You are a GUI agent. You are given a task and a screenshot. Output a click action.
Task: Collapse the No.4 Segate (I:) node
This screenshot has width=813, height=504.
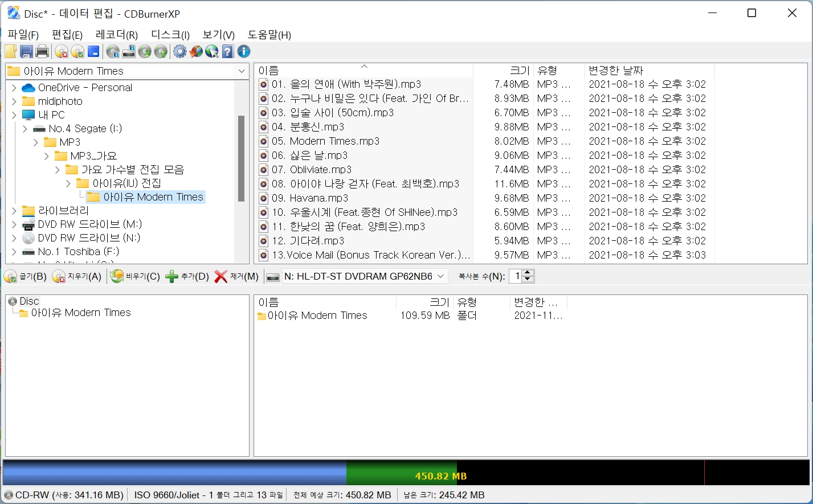(25, 129)
